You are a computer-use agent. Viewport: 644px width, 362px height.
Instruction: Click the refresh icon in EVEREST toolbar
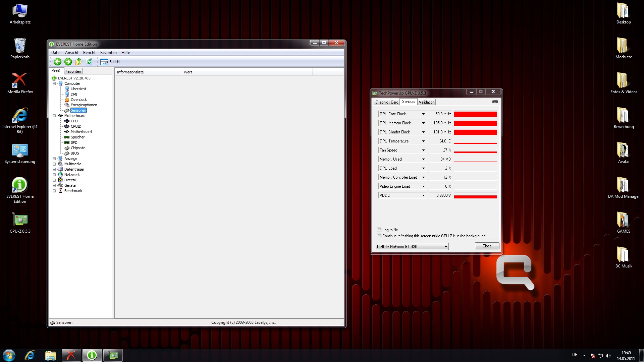click(89, 62)
